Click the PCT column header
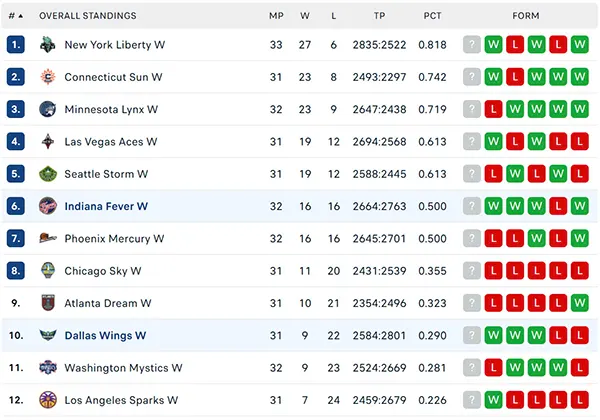 [432, 16]
